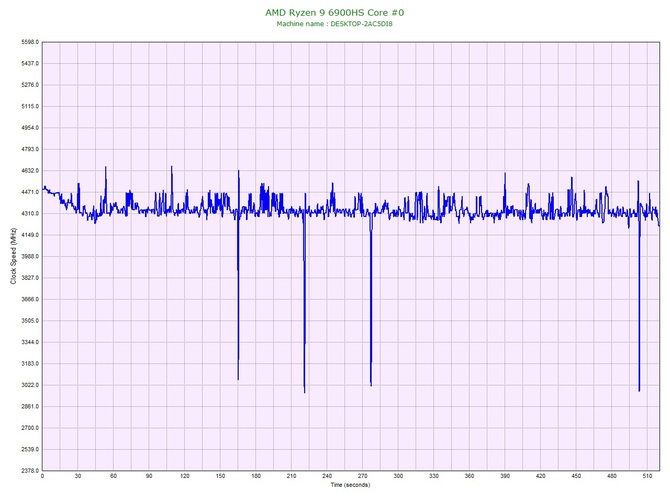Click the x-axis tick label 360

[x=469, y=476]
